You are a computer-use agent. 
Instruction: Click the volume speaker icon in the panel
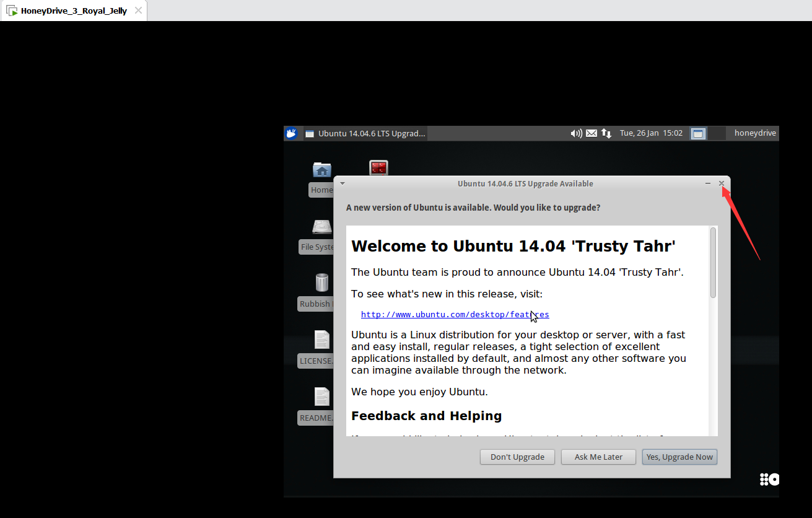(x=576, y=133)
